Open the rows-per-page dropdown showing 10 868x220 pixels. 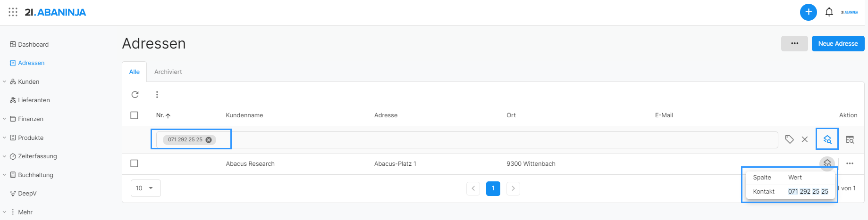(x=146, y=188)
